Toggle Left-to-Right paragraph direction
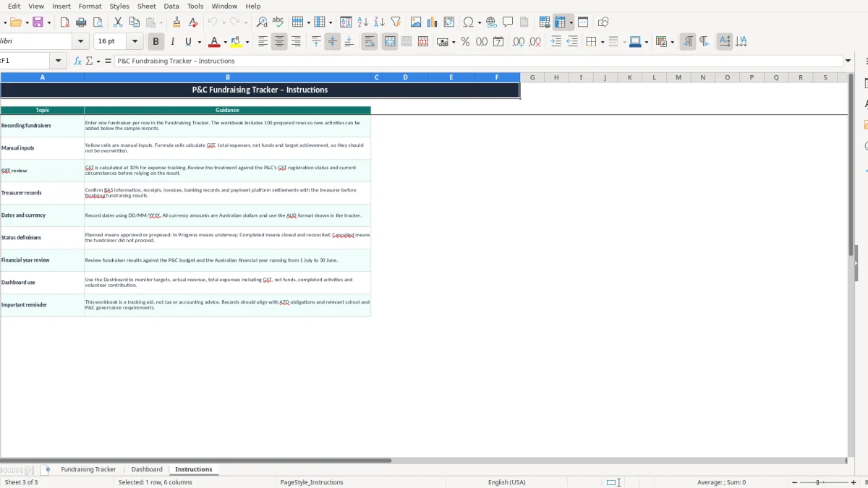868x488 pixels. click(x=687, y=42)
